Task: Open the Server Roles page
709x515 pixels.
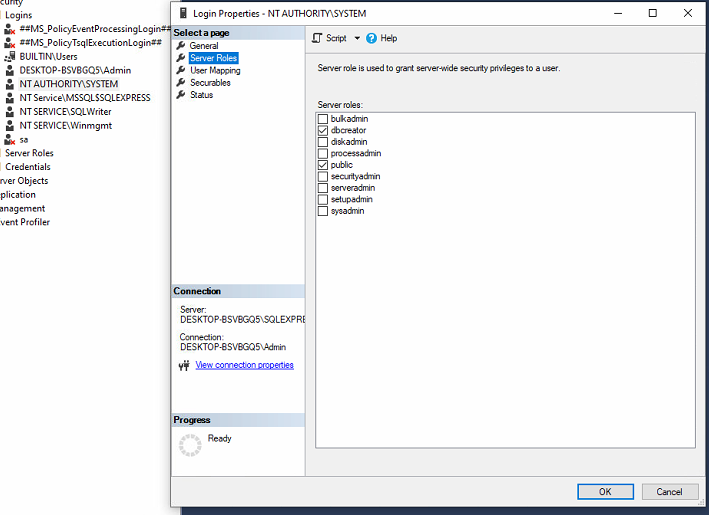Action: pyautogui.click(x=213, y=58)
